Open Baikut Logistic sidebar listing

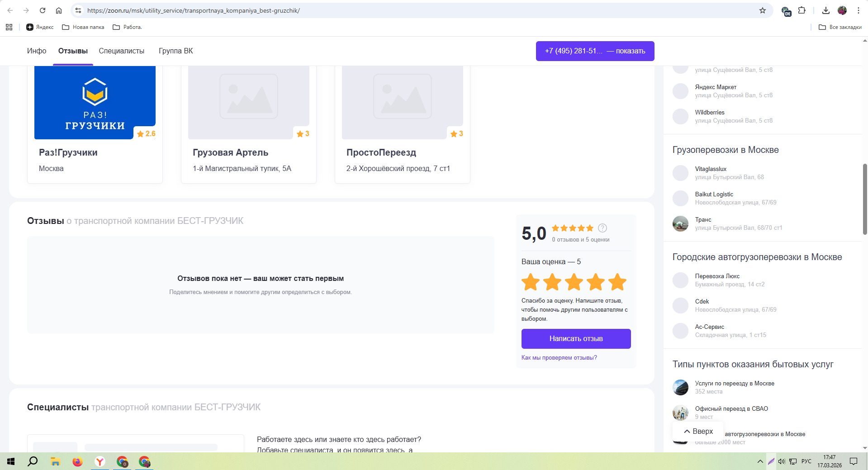[x=714, y=194]
